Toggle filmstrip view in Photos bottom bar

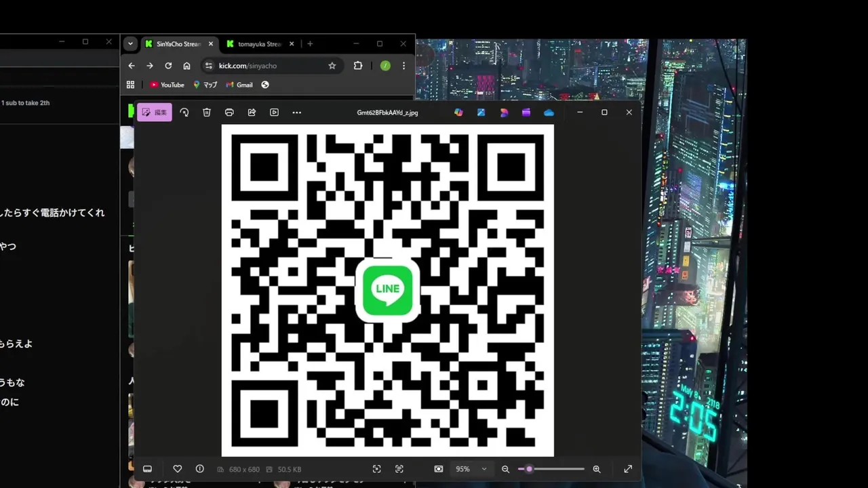[147, 469]
